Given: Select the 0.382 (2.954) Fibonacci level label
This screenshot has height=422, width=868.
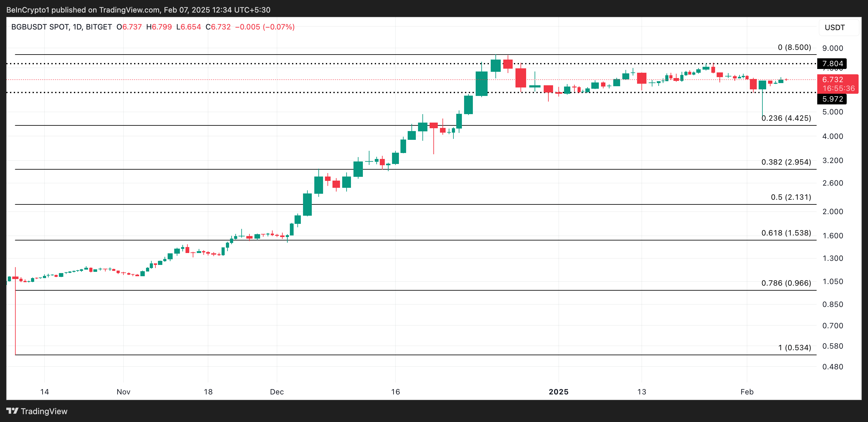Looking at the screenshot, I should (786, 162).
